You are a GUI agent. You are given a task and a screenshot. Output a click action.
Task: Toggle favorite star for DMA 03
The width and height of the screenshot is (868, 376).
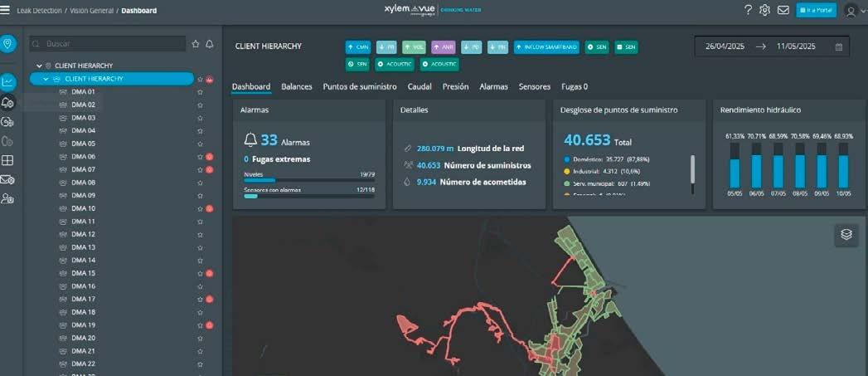pyautogui.click(x=200, y=118)
